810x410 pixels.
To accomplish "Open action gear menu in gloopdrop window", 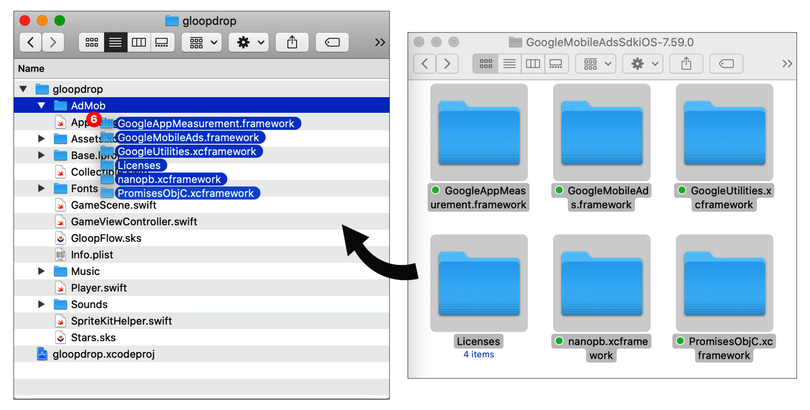I will click(249, 42).
